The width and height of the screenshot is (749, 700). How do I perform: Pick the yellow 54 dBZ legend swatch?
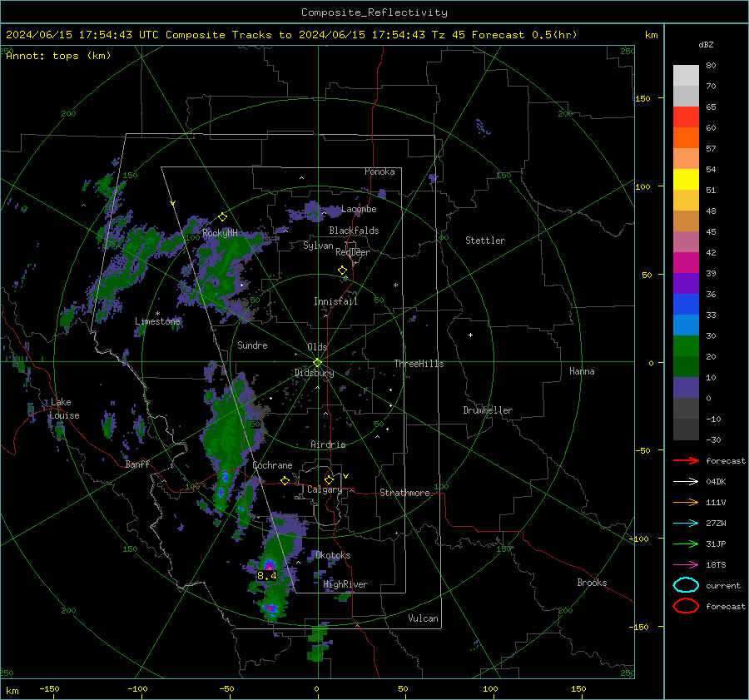click(686, 180)
